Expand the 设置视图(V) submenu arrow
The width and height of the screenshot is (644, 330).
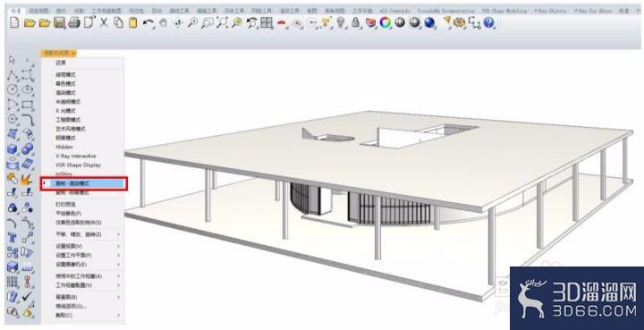click(x=119, y=246)
